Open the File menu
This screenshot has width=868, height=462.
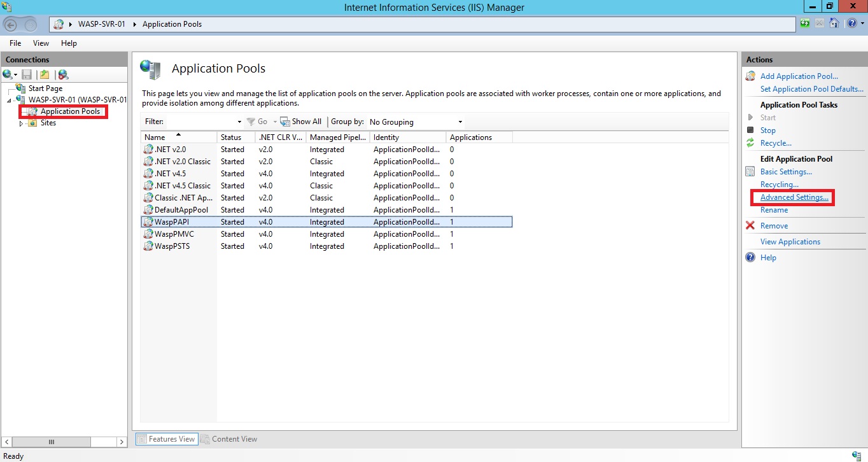coord(15,43)
